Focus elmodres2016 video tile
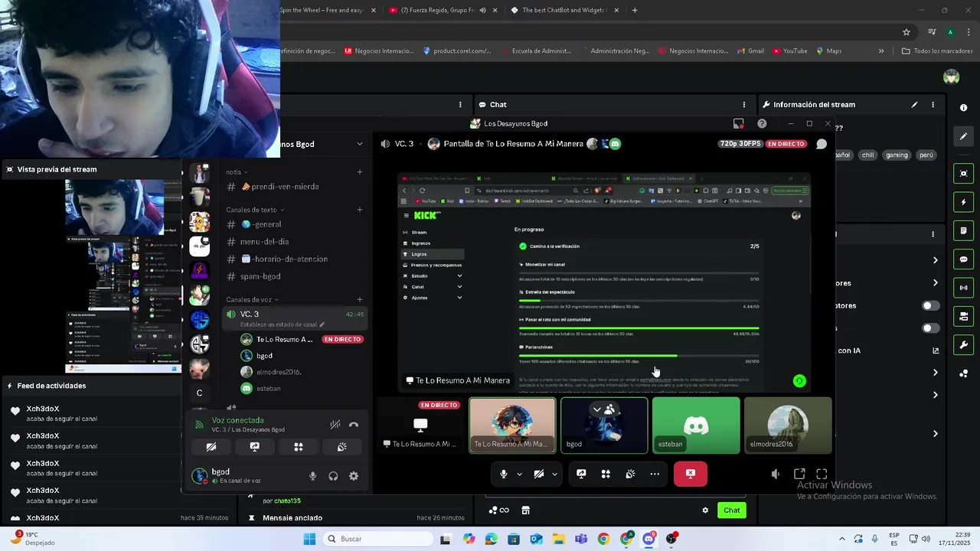This screenshot has width=980, height=551. [788, 425]
